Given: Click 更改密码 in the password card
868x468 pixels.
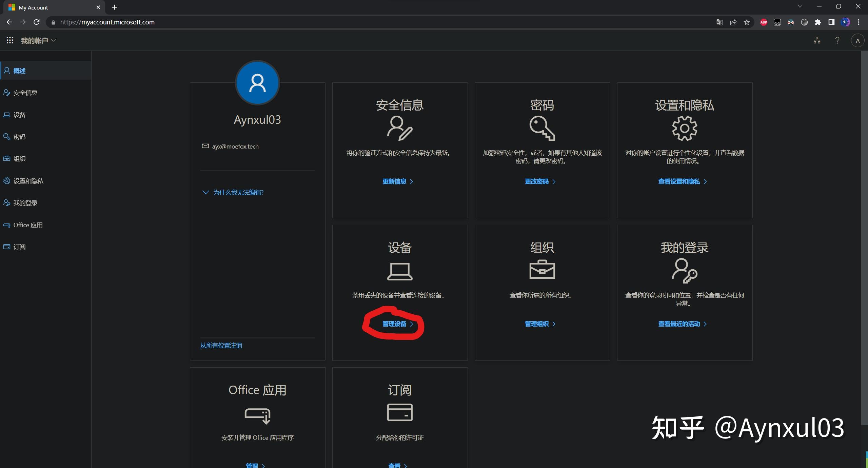Looking at the screenshot, I should pyautogui.click(x=537, y=181).
